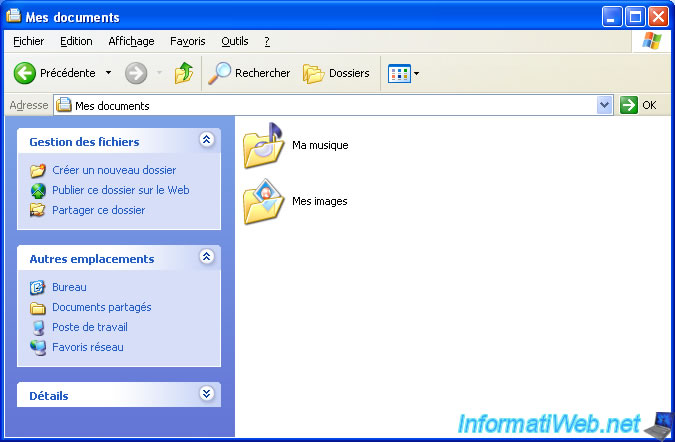Image resolution: width=675 pixels, height=442 pixels.
Task: Click the Autres emplacements header text
Action: 92,259
